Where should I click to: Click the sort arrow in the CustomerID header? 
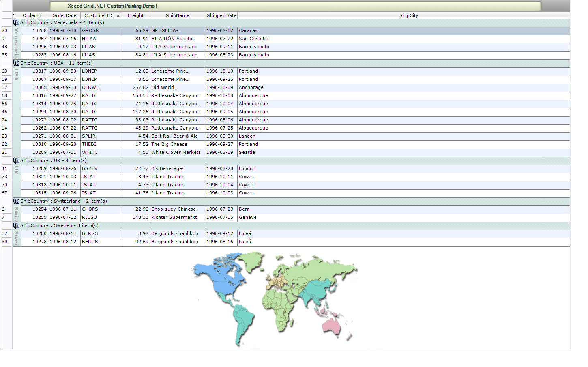click(x=118, y=16)
